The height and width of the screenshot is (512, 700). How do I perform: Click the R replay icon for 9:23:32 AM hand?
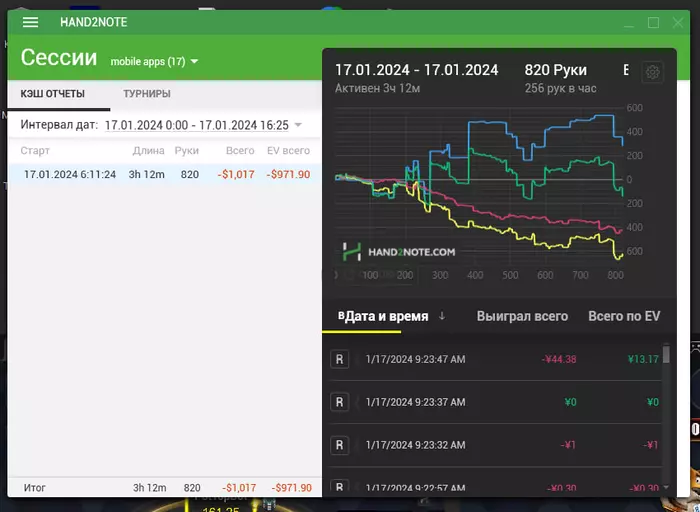click(339, 445)
